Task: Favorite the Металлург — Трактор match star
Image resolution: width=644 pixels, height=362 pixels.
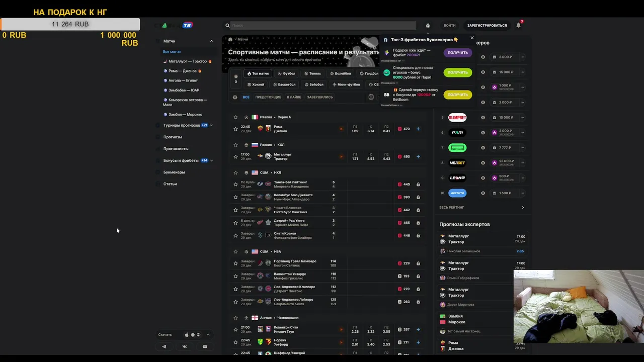Action: [x=235, y=156]
